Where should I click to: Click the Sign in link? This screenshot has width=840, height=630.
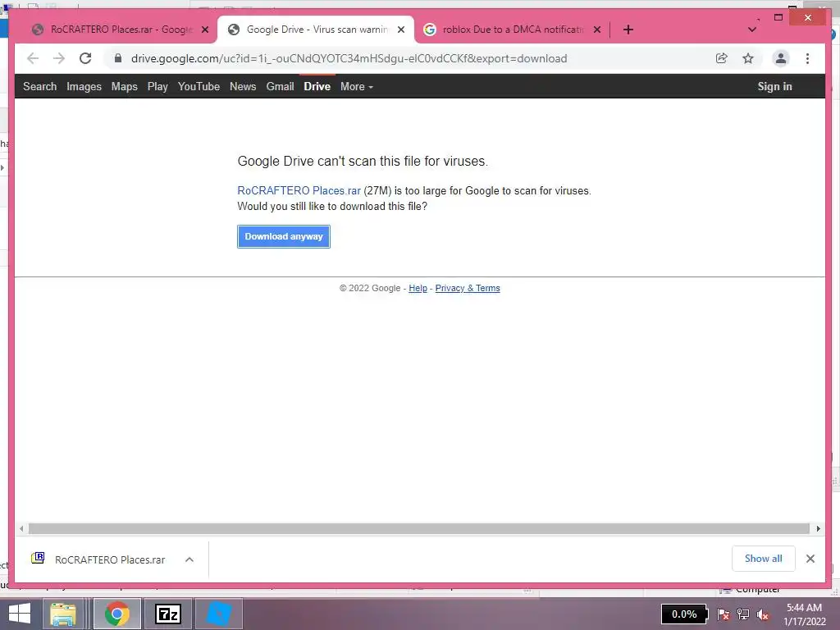tap(774, 86)
